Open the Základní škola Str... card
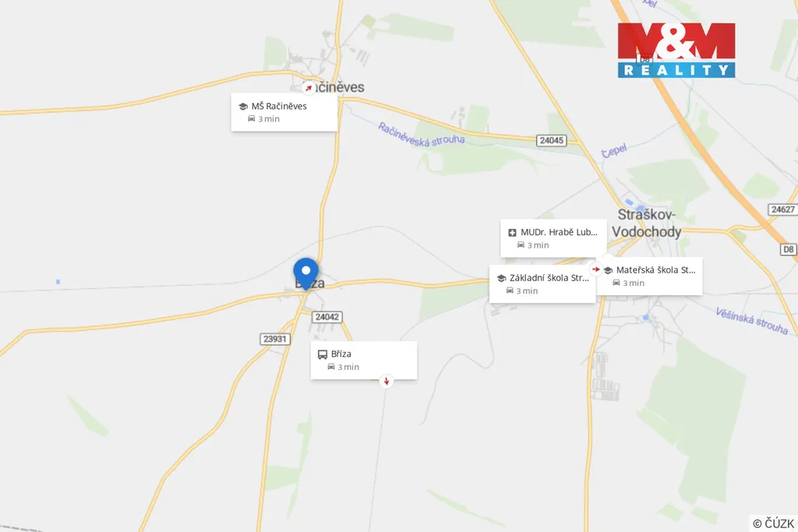Image resolution: width=798 pixels, height=532 pixels. [x=542, y=284]
